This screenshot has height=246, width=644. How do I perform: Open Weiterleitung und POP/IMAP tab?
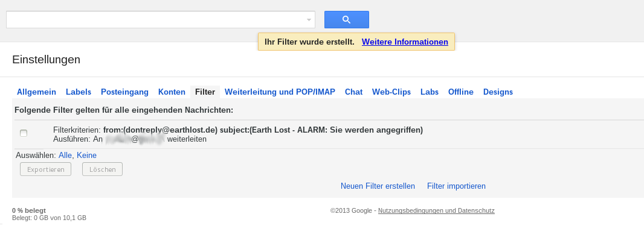[x=280, y=92]
